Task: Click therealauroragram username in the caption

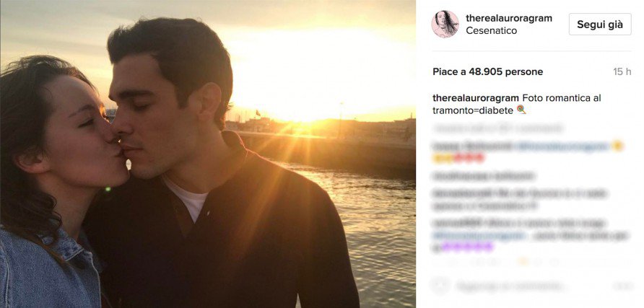Action: click(475, 97)
